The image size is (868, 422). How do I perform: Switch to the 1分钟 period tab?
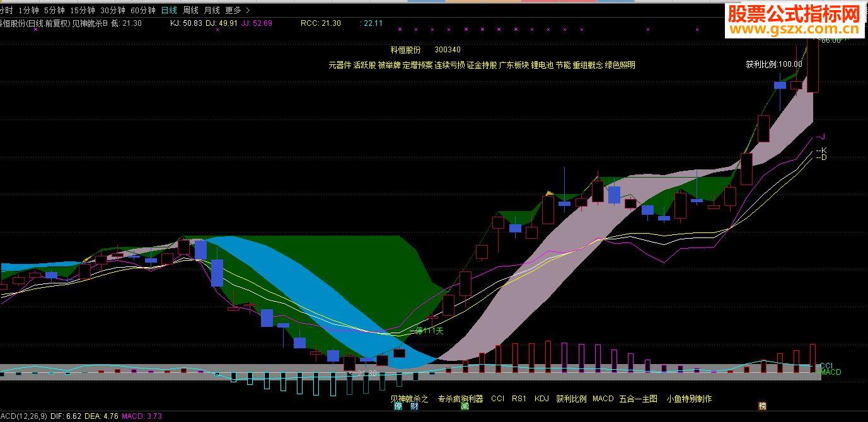(28, 10)
